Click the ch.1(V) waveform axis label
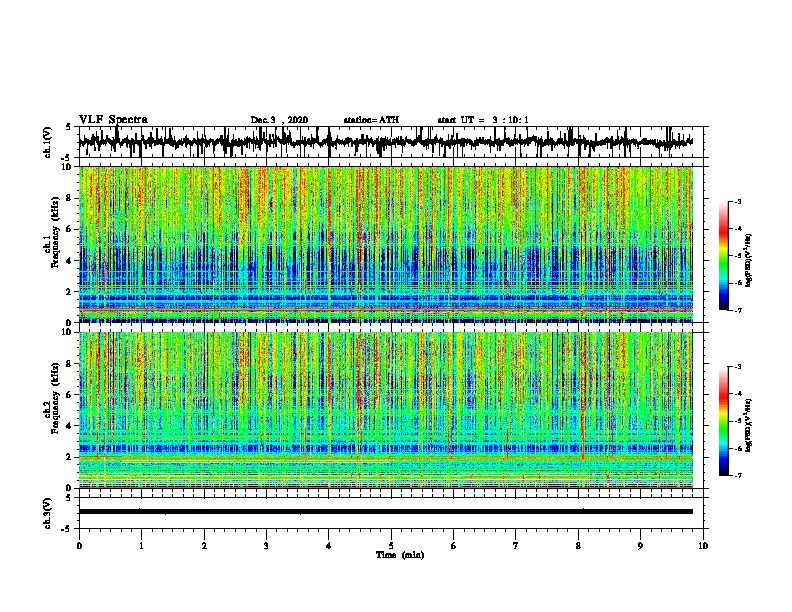This screenshot has width=792, height=612. 48,142
